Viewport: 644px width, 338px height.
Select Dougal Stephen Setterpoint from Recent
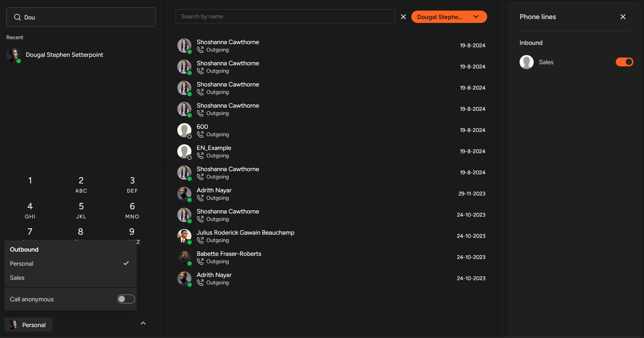tap(65, 55)
